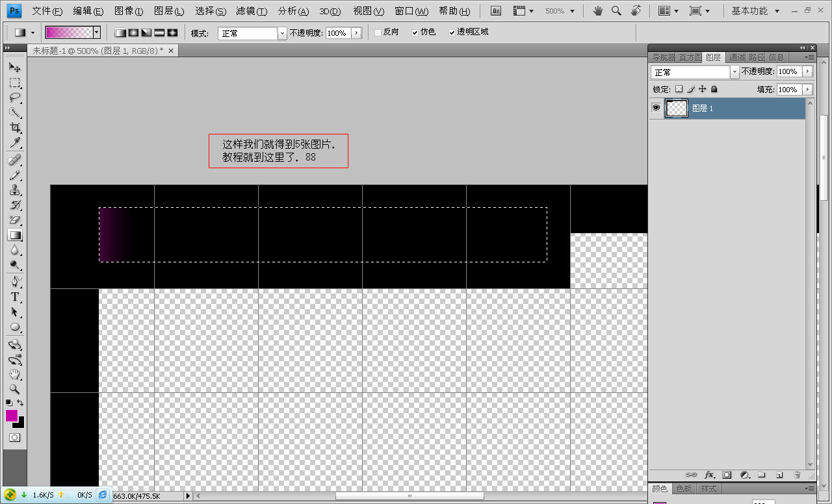This screenshot has width=832, height=504.
Task: Enable the 反向 checkbox
Action: point(379,32)
